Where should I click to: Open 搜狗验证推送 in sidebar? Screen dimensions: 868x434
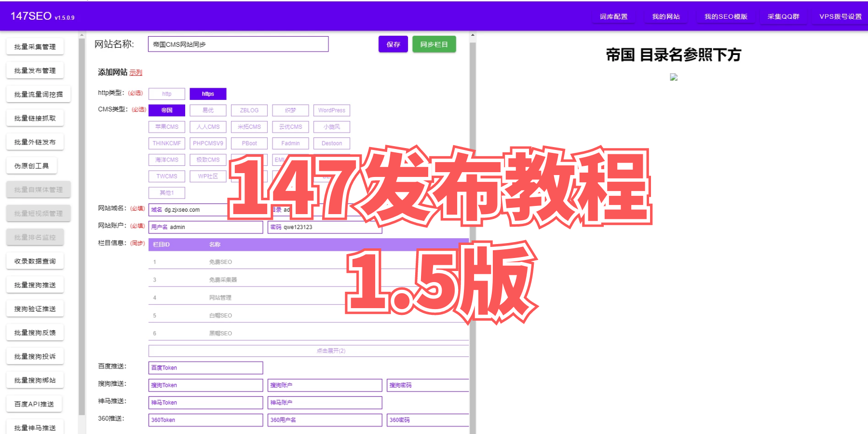coord(35,309)
